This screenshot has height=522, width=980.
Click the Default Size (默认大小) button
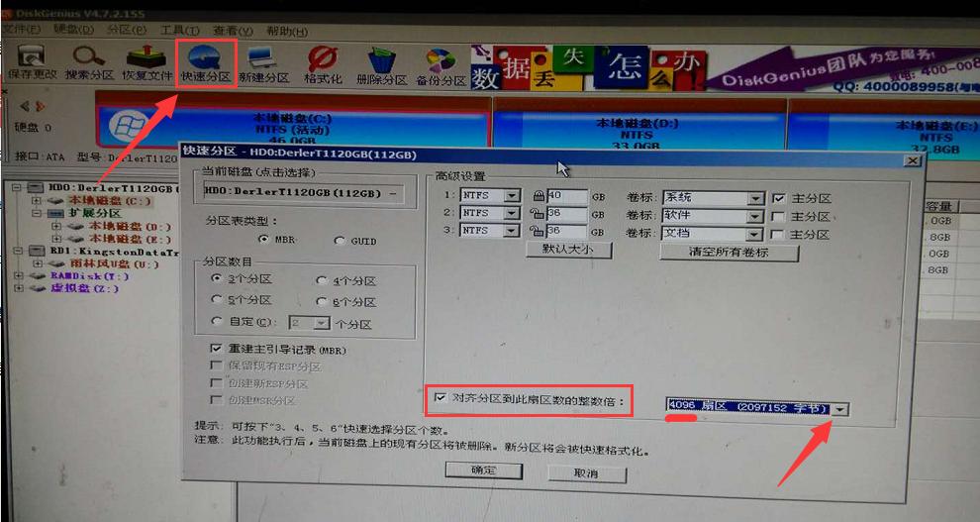tap(568, 250)
